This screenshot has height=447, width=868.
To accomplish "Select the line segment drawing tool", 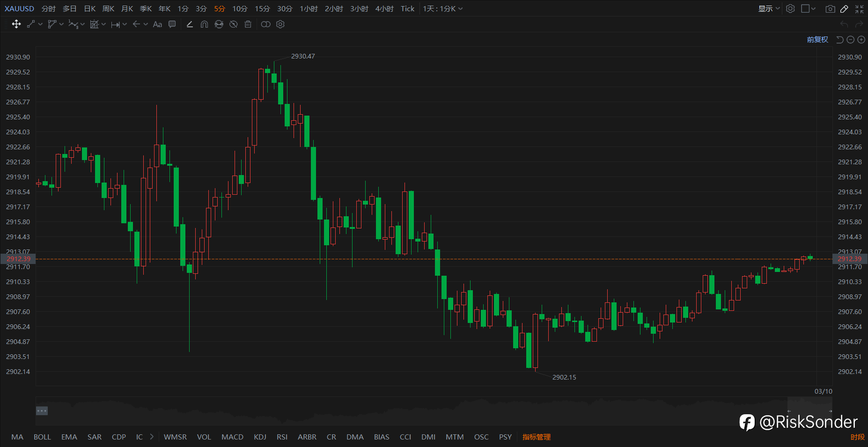I will [x=31, y=24].
